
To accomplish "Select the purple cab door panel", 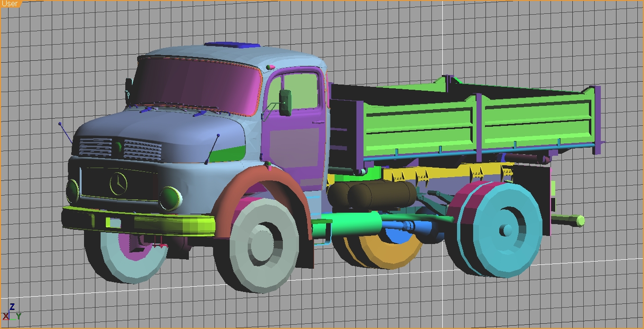I will tap(292, 142).
